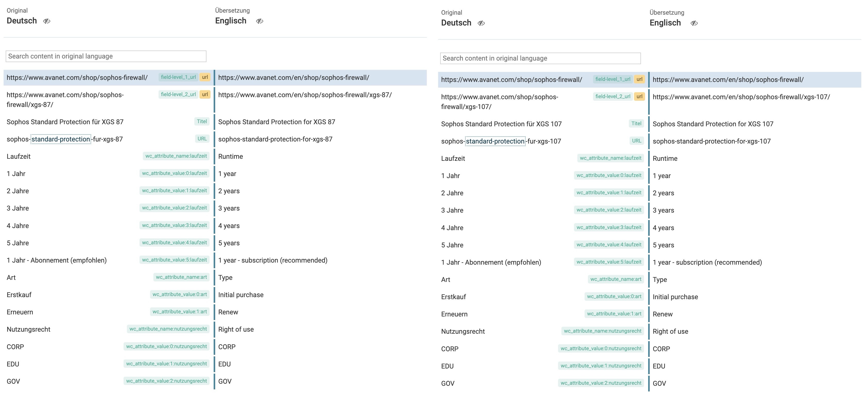Select highlighted 'standard-protection' term in xgs-107 slug

coord(495,141)
